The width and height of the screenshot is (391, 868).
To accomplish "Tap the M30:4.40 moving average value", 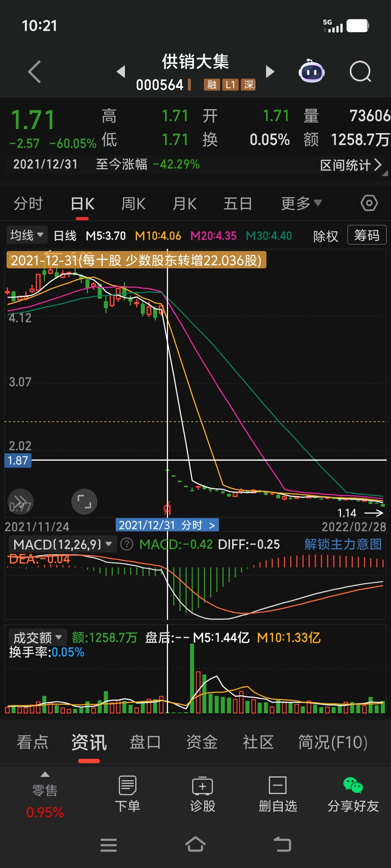I will pos(269,236).
